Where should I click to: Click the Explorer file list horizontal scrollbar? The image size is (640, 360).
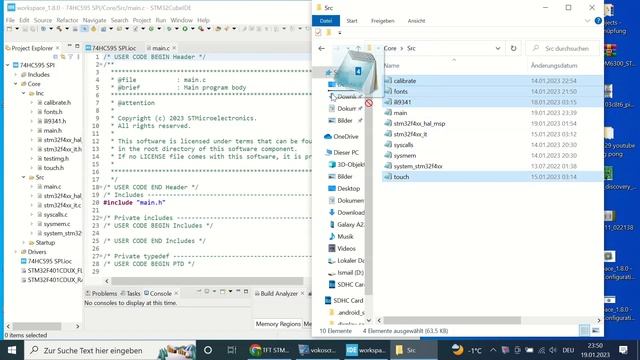pyautogui.click(x=452, y=320)
